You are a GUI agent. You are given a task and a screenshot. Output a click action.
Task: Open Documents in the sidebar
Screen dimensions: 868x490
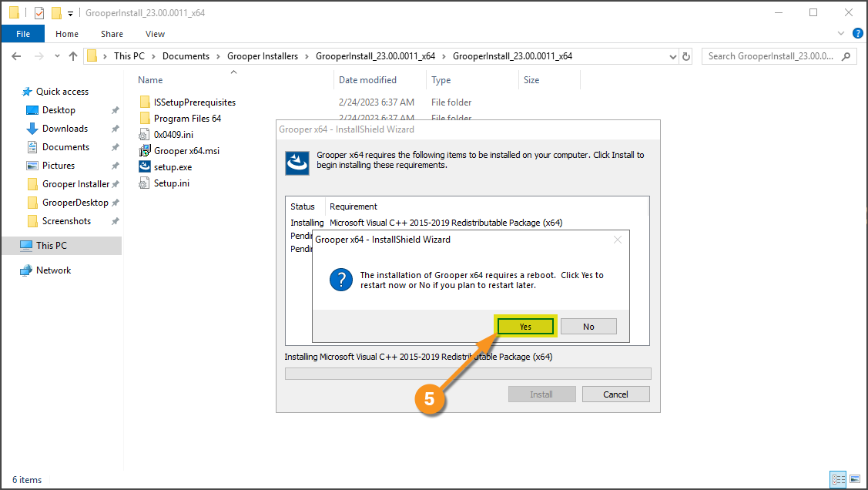[65, 146]
